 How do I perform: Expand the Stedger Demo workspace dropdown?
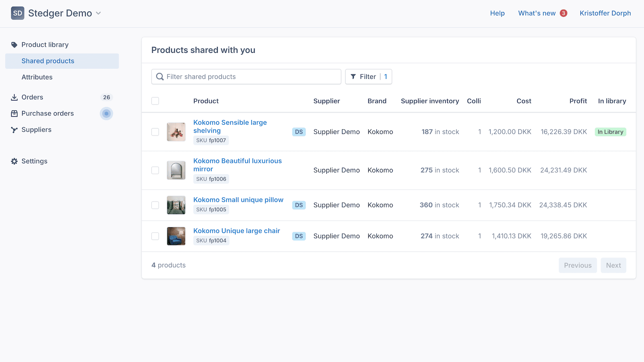click(98, 13)
